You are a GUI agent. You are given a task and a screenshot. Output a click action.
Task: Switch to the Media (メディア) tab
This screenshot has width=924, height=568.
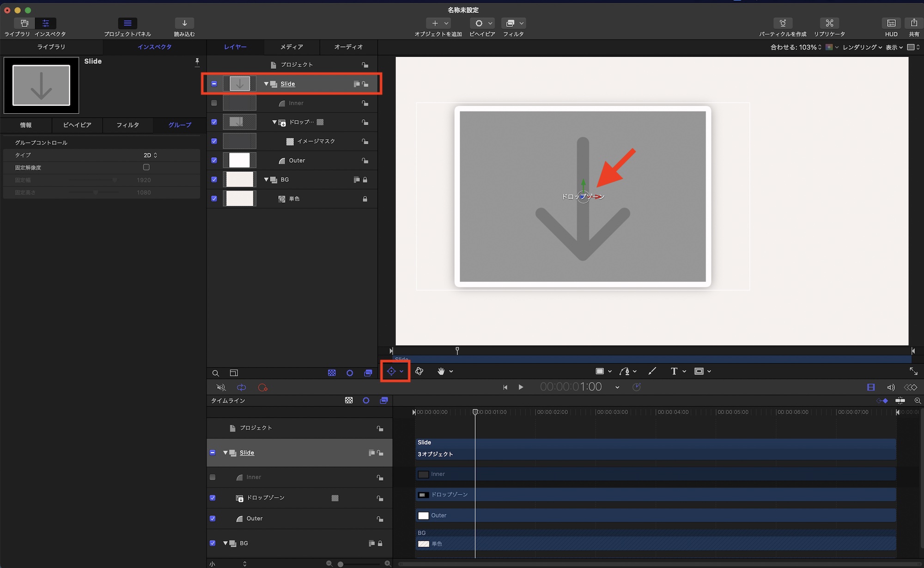(292, 47)
